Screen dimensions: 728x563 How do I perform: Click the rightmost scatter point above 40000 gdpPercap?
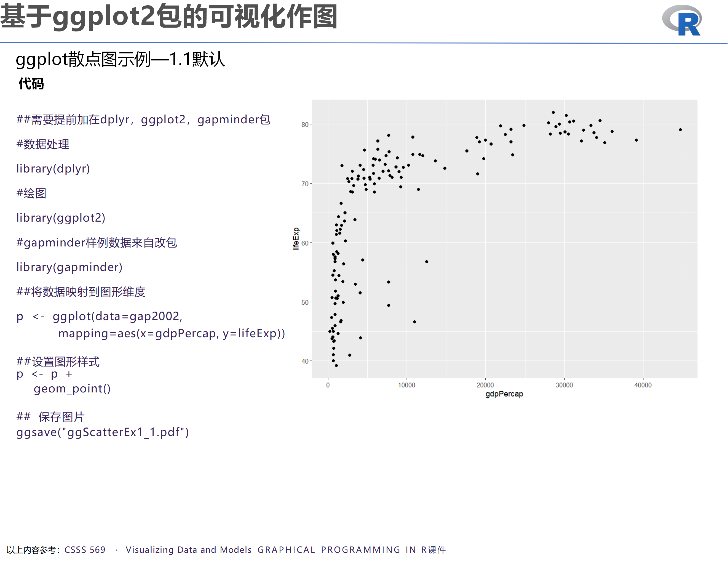pyautogui.click(x=680, y=130)
